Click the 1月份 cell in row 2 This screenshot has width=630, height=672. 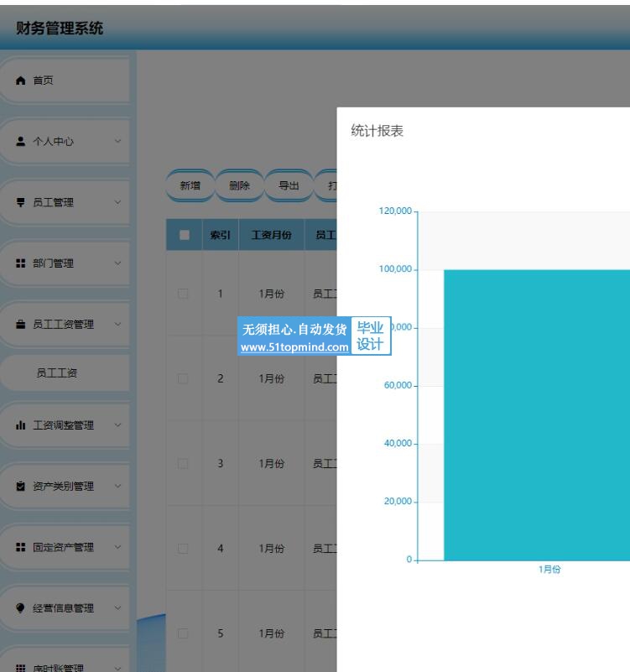pos(271,378)
